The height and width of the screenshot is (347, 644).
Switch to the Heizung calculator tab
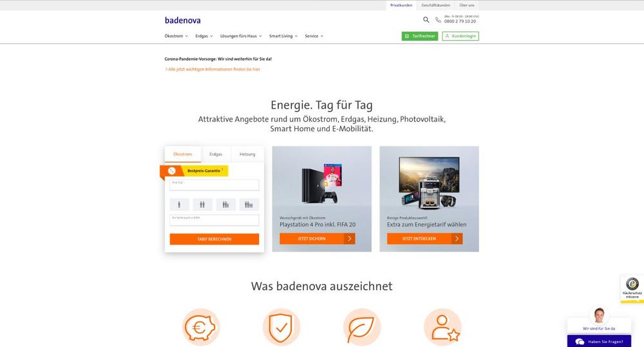coord(247,155)
